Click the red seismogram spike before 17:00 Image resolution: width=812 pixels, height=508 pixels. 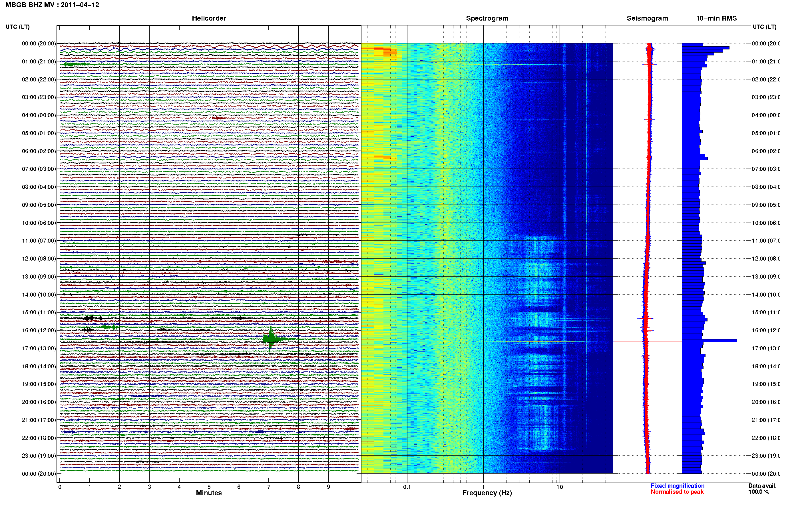647,341
